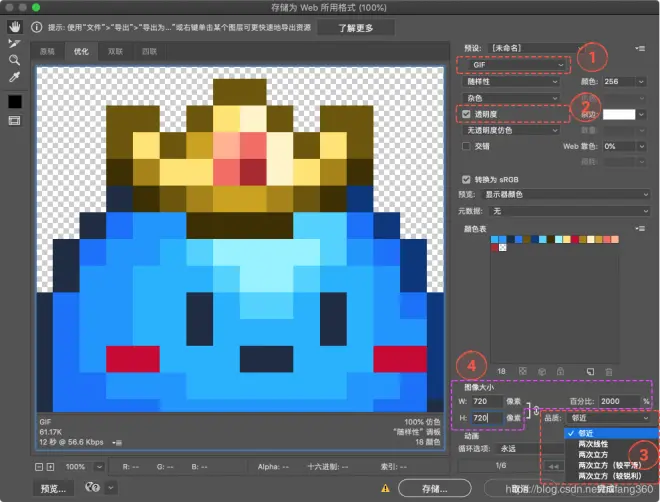Expand the Web 靠色 0% dropdown arrow
Image resolution: width=660 pixels, height=502 pixels.
coord(641,146)
